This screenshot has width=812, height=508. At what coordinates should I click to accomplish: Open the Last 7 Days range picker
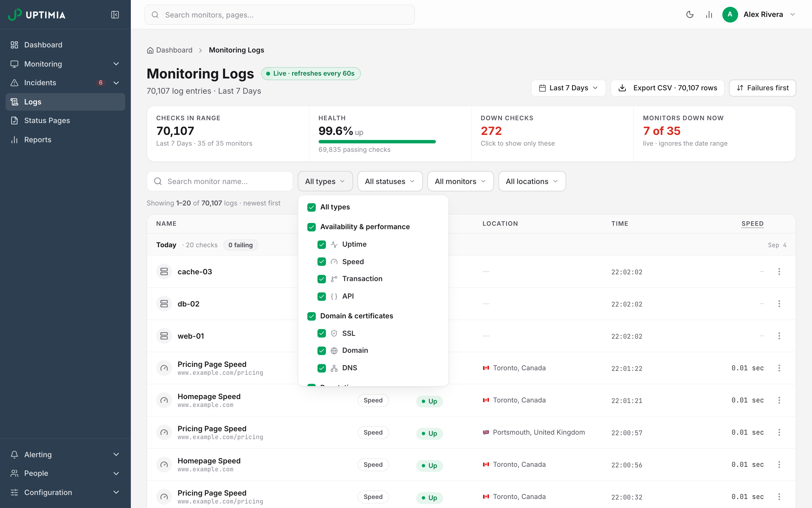point(568,88)
